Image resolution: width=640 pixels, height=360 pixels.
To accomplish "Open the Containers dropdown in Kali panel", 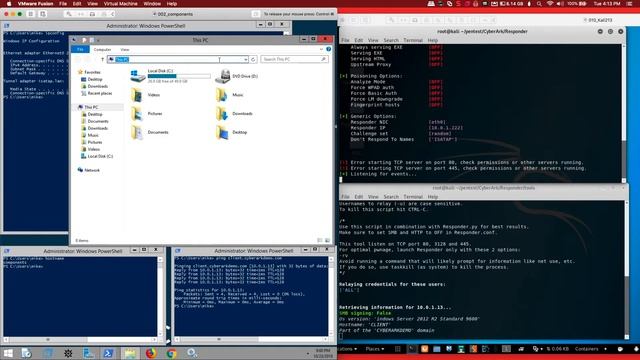I will click(591, 349).
